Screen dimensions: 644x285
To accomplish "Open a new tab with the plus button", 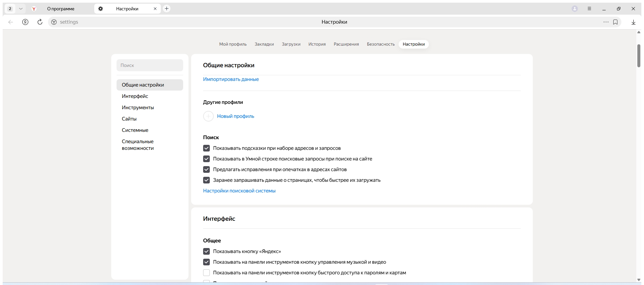I will tap(167, 9).
